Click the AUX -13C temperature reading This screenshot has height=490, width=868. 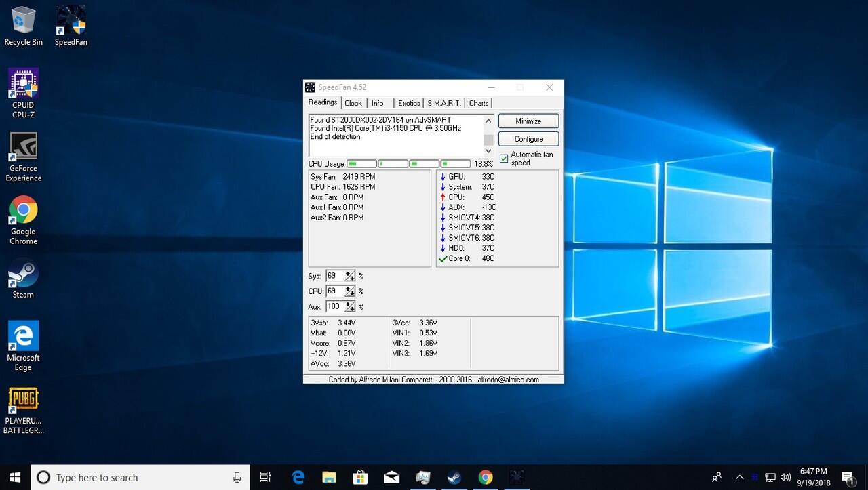point(468,207)
